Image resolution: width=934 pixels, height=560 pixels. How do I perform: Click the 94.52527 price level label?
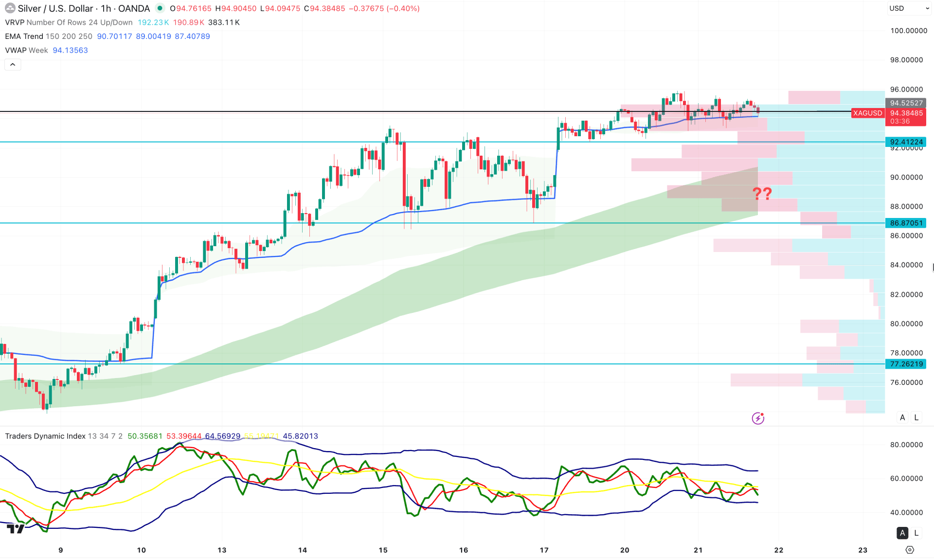click(906, 103)
